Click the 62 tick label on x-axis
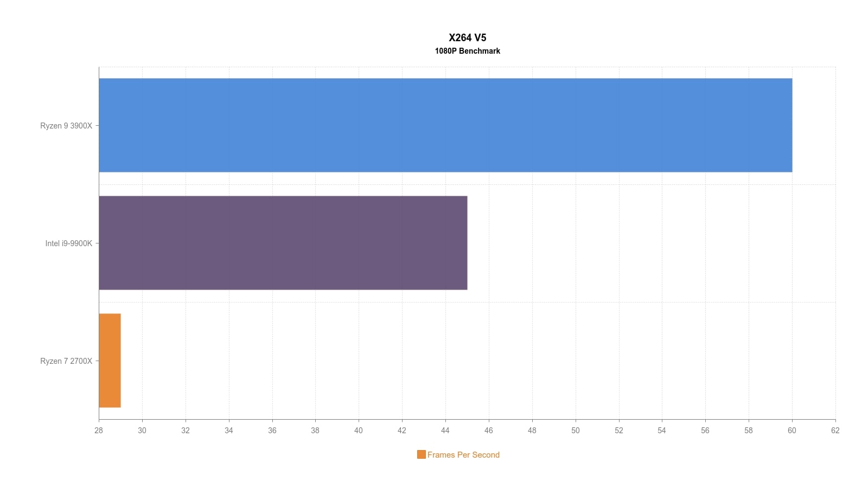 [835, 431]
